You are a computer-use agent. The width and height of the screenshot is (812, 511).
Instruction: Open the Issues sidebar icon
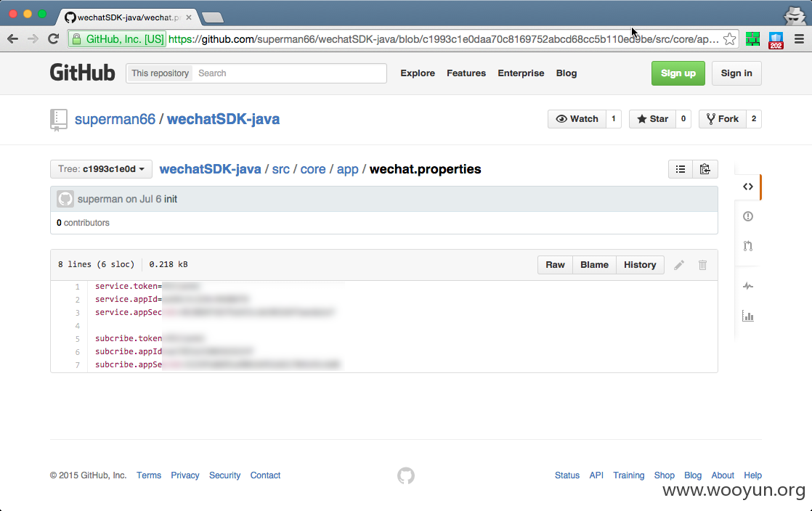coord(748,216)
